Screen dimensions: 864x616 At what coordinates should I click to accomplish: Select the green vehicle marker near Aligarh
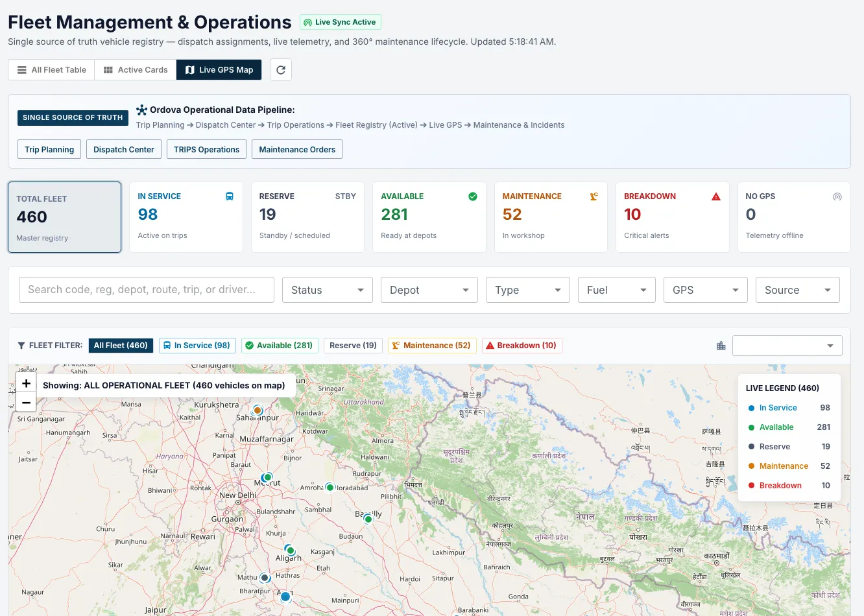pos(291,551)
